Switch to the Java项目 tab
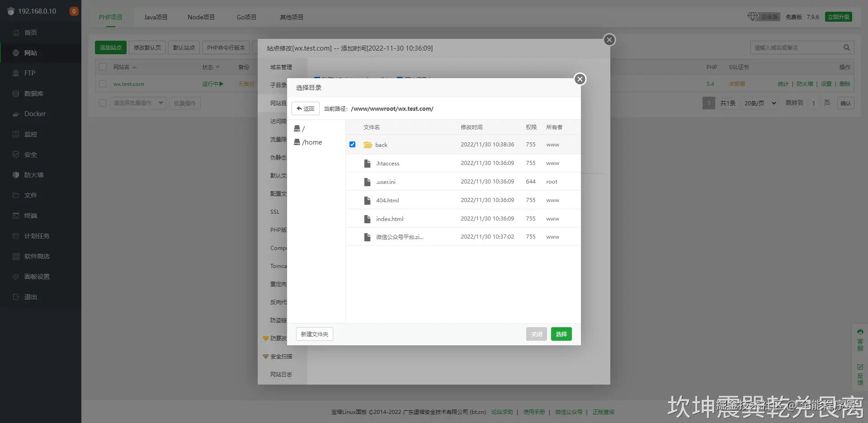Screen dimensions: 868x423 click(156, 17)
